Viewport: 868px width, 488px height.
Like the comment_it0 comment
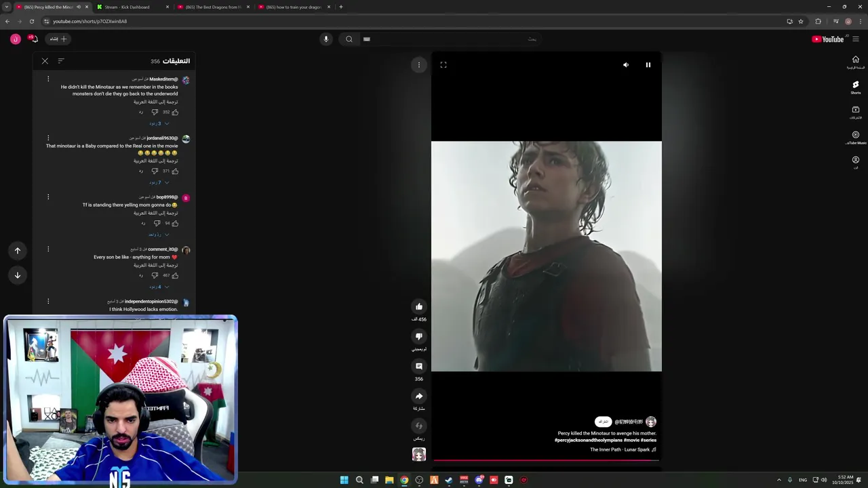click(175, 275)
